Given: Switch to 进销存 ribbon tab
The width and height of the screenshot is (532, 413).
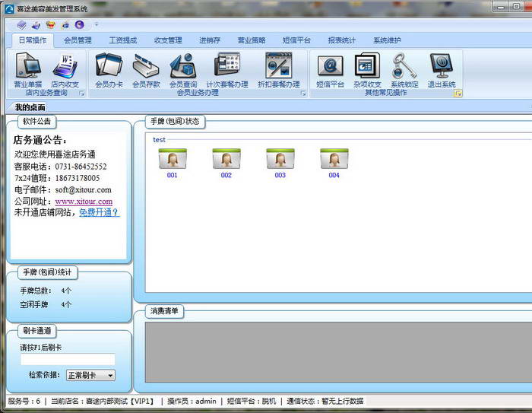Looking at the screenshot, I should tap(210, 40).
